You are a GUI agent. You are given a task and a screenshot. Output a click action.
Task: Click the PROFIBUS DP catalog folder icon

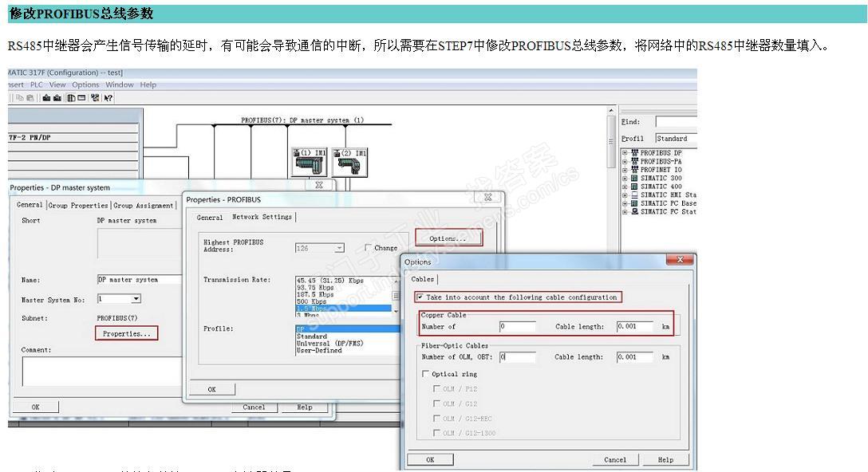634,153
